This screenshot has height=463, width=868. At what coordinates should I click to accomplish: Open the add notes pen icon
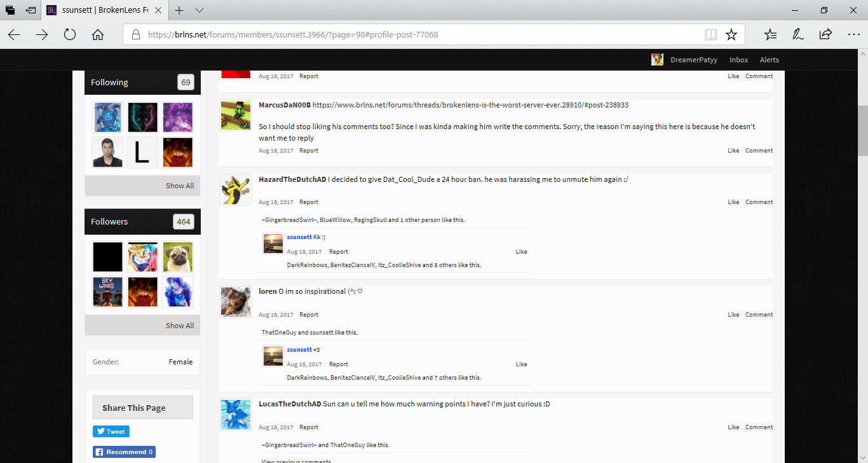coord(797,35)
